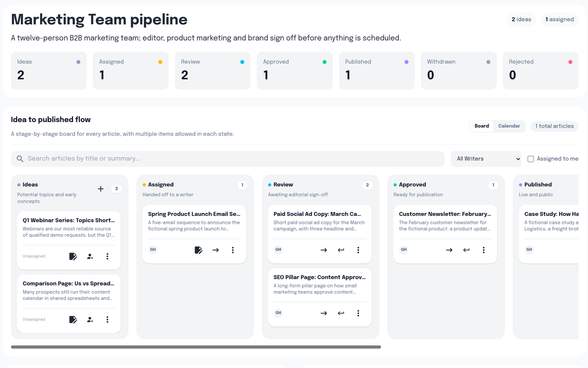Open the All Writers dropdown
The height and width of the screenshot is (368, 588).
click(486, 159)
